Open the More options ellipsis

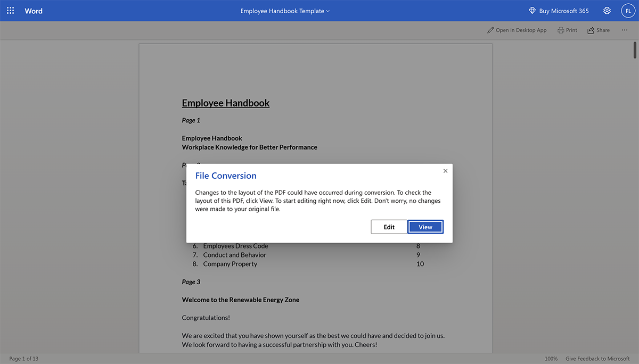(625, 30)
